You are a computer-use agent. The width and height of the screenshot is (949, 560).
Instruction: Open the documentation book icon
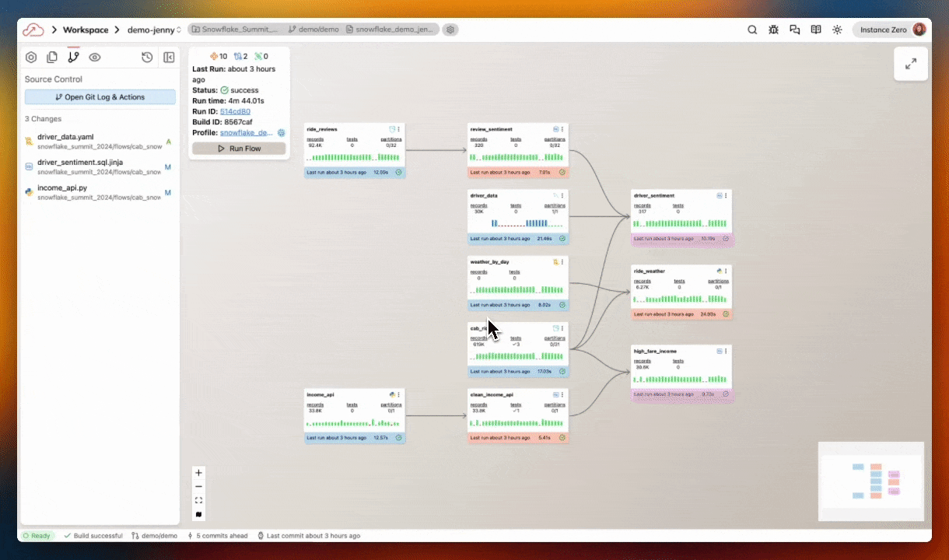pyautogui.click(x=815, y=30)
